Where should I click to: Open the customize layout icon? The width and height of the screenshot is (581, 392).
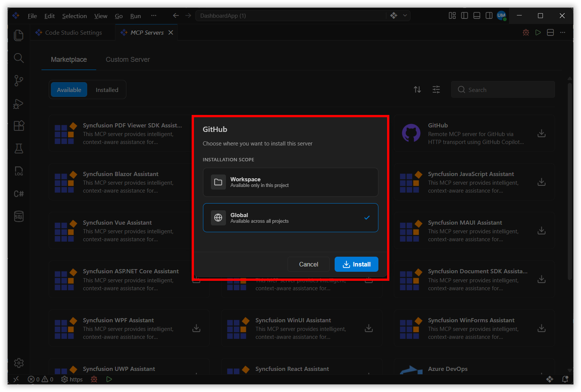(452, 15)
